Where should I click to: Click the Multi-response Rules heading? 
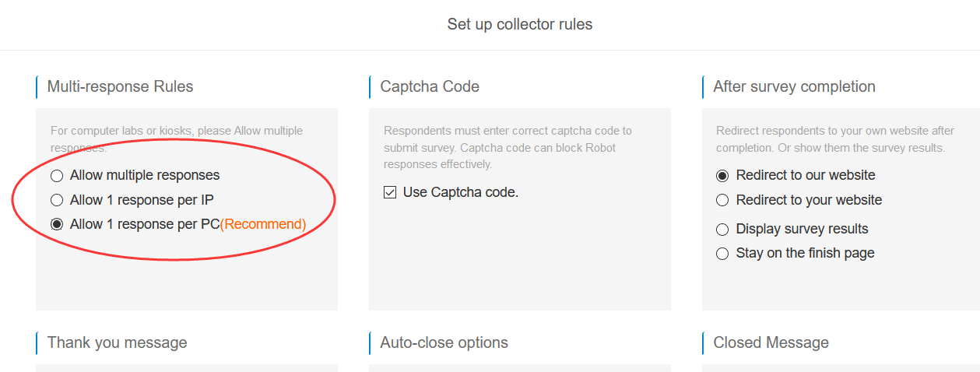120,87
